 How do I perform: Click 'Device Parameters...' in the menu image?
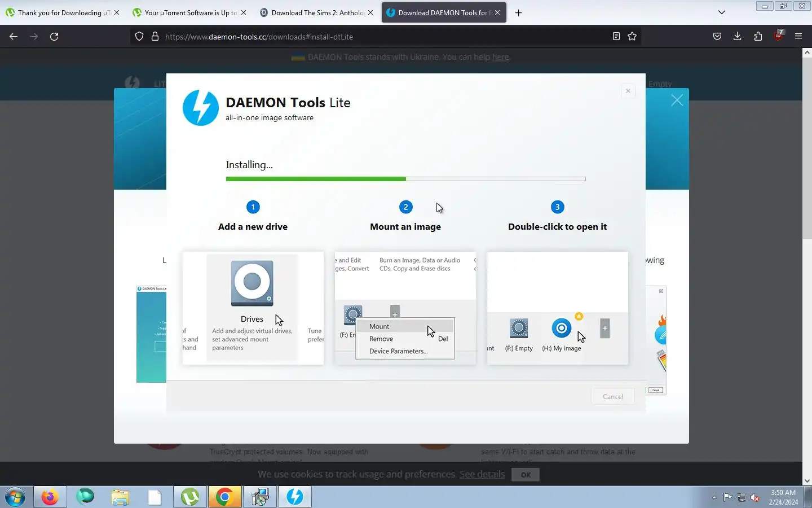[x=399, y=351]
